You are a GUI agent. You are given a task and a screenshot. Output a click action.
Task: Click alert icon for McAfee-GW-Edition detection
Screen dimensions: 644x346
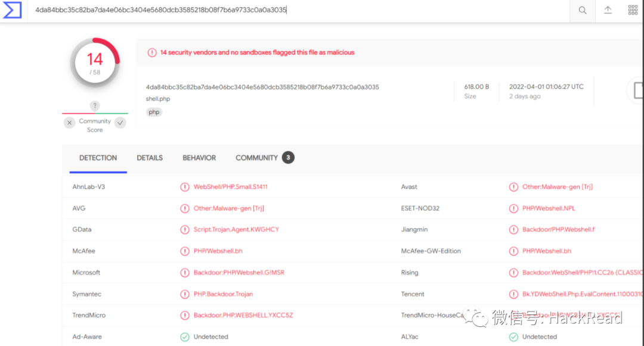point(513,251)
